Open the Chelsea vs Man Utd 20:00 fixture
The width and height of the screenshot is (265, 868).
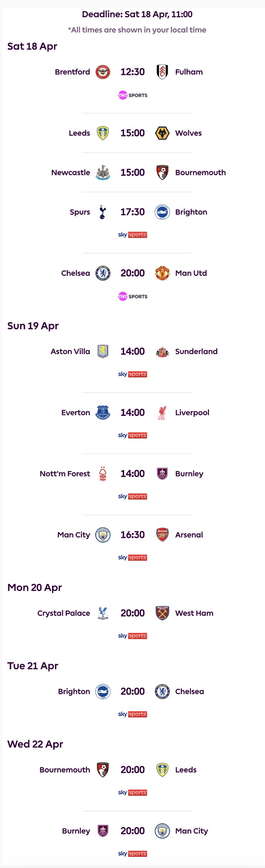pos(132,273)
